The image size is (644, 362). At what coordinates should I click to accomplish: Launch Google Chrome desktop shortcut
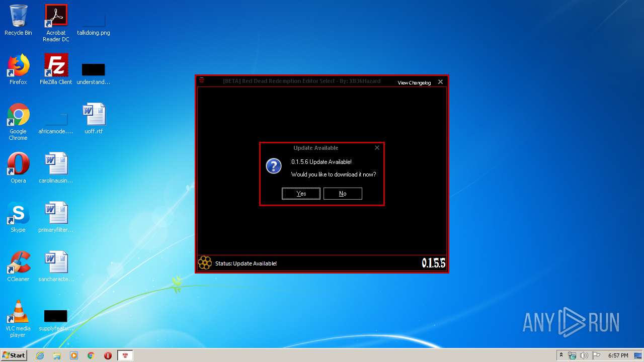pyautogui.click(x=18, y=122)
